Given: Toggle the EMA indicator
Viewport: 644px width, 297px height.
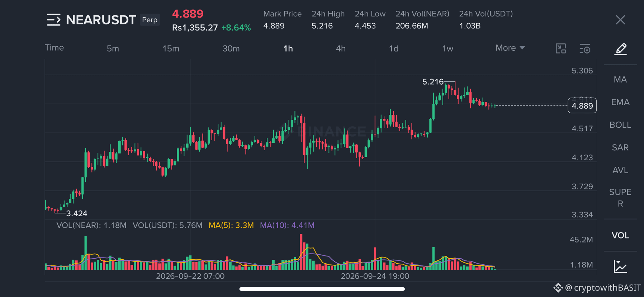Looking at the screenshot, I should [620, 102].
